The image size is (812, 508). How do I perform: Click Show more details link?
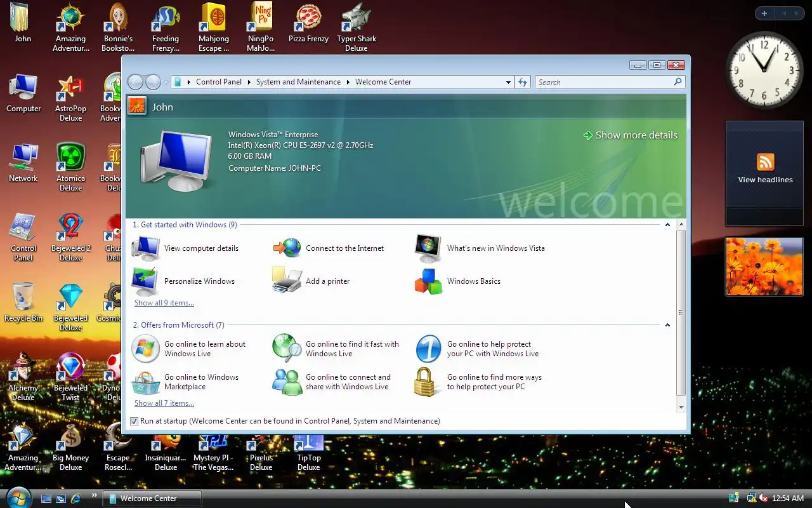point(630,135)
